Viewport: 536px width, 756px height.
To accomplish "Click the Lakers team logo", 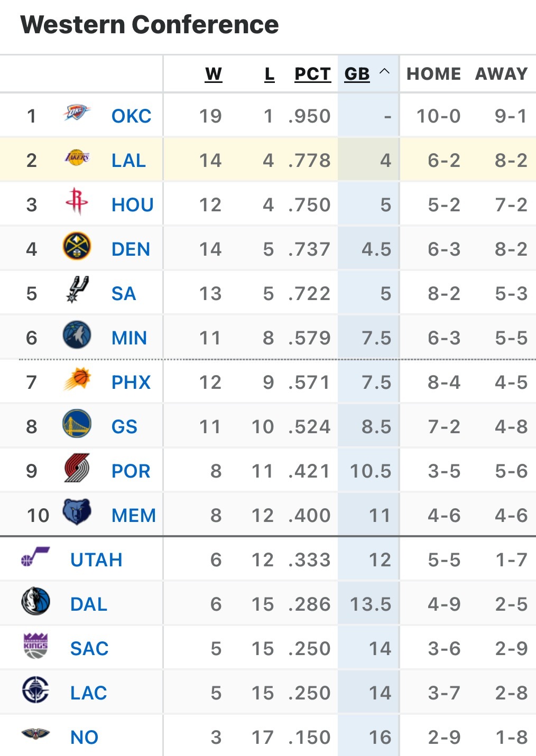I will [x=77, y=158].
